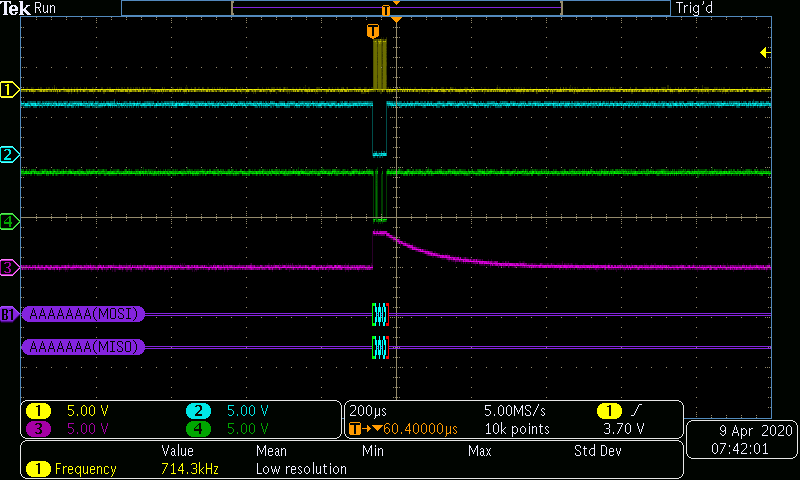The width and height of the screenshot is (800, 480).
Task: Click the trigger delay 60.40000µs value
Action: (420, 428)
